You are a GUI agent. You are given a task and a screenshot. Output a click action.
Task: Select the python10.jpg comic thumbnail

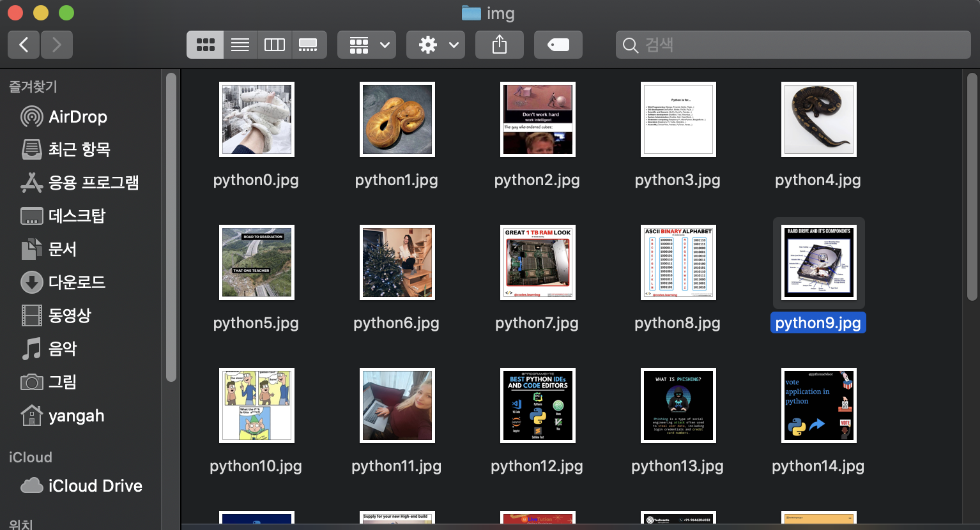[257, 405]
